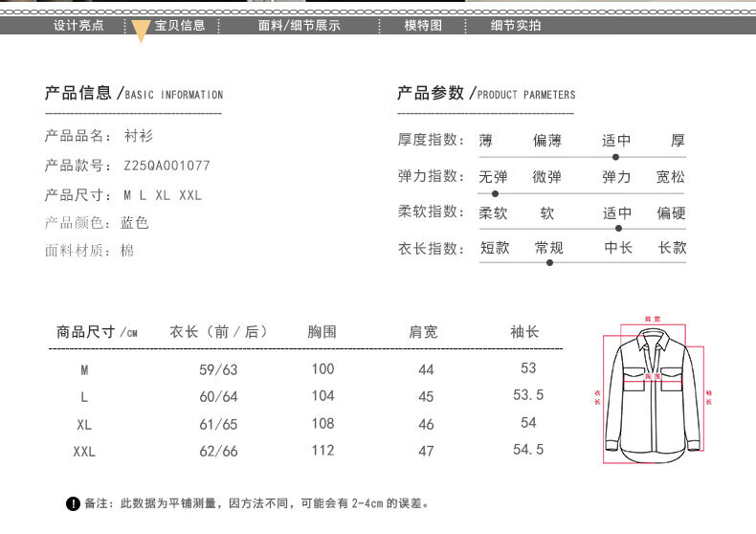Open the 设计亮点 tab
The image size is (756, 534).
tap(78, 26)
